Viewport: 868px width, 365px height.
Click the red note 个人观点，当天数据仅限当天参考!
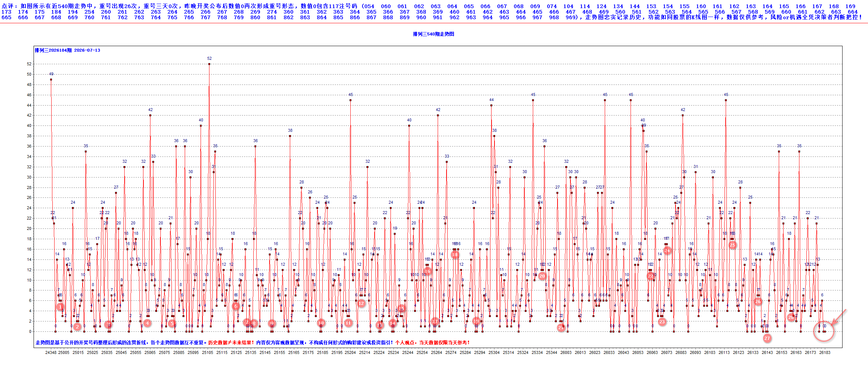tap(433, 342)
